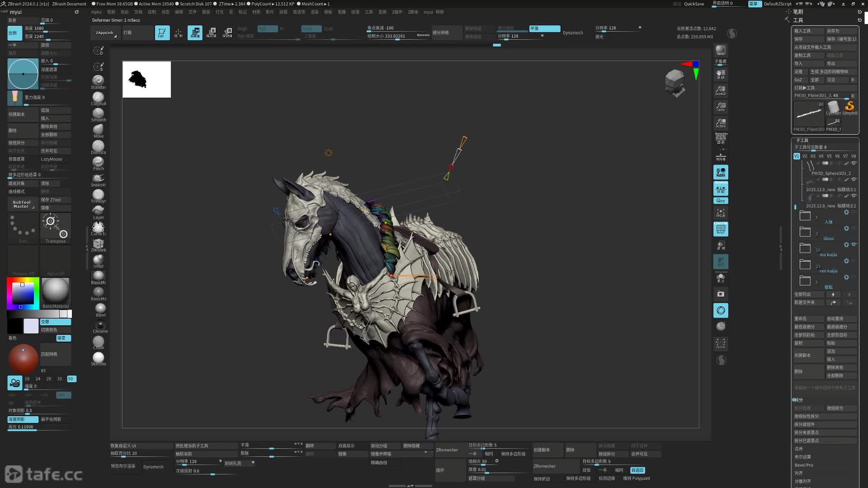Image resolution: width=868 pixels, height=488 pixels.
Task: Click the camera snapshot icon
Action: coord(721,294)
